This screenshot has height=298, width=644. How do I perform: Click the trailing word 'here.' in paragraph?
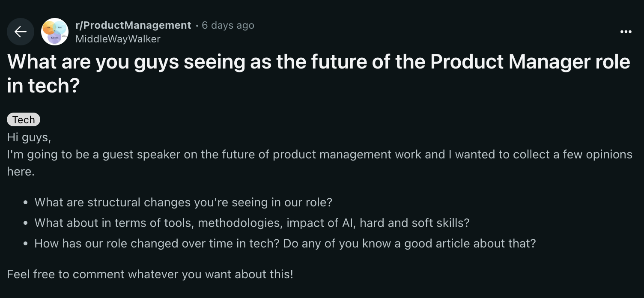pyautogui.click(x=21, y=172)
